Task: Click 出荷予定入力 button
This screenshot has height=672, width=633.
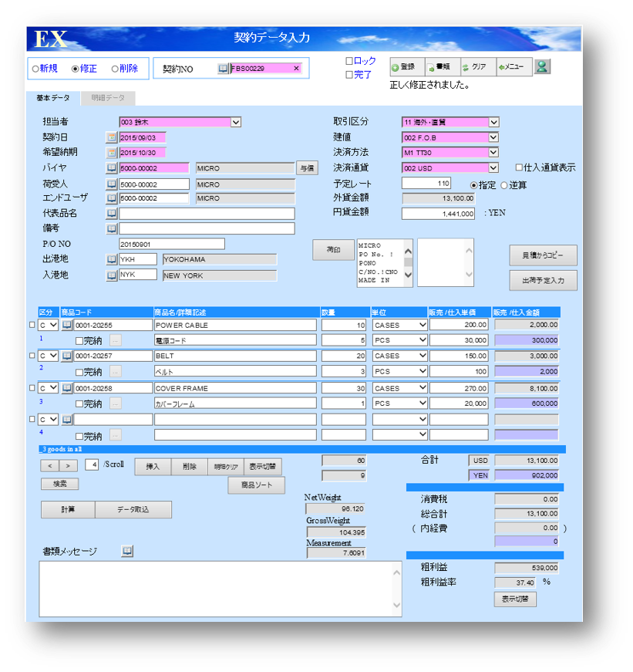Action: click(x=543, y=280)
